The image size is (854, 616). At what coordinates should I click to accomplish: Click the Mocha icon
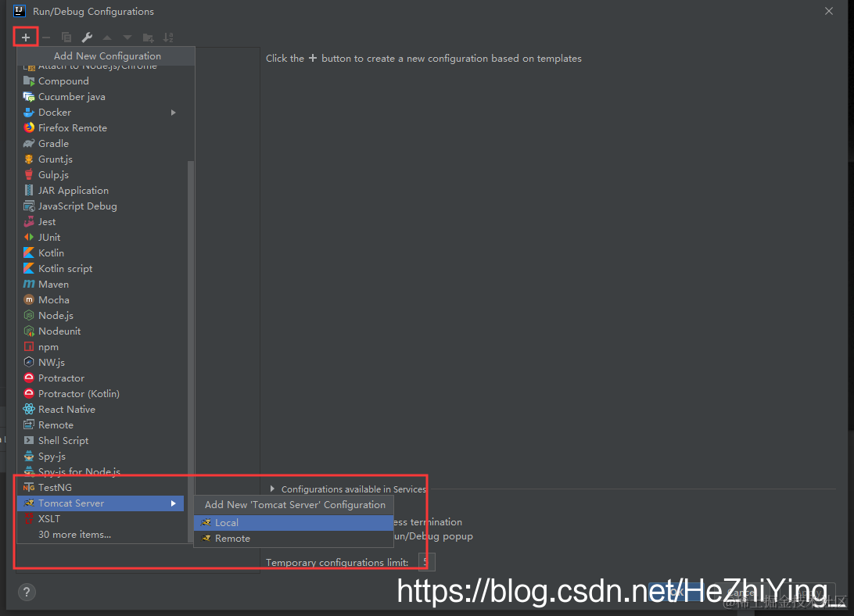29,300
